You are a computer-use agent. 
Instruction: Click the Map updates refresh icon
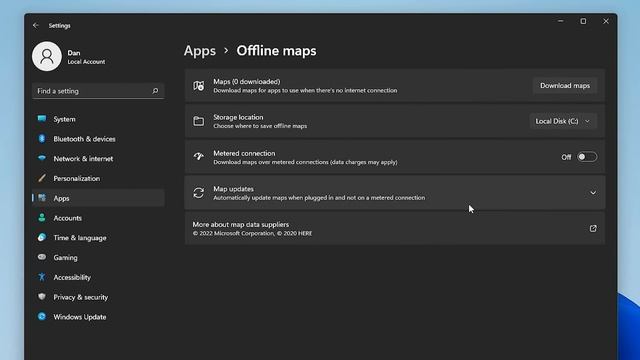coord(199,193)
